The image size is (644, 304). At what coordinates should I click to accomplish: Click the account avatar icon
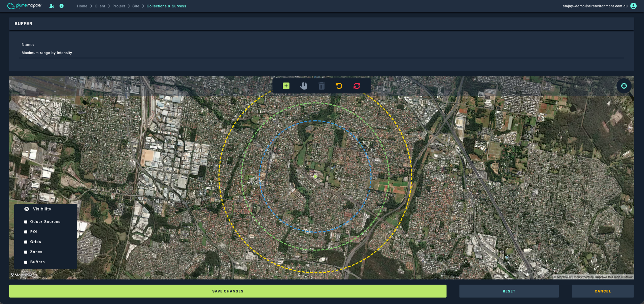pyautogui.click(x=633, y=6)
